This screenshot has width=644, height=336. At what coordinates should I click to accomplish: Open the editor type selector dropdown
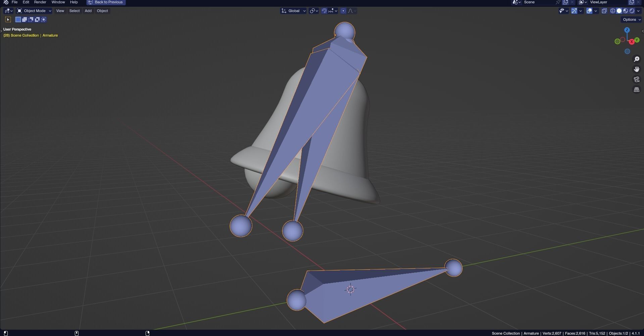point(8,11)
